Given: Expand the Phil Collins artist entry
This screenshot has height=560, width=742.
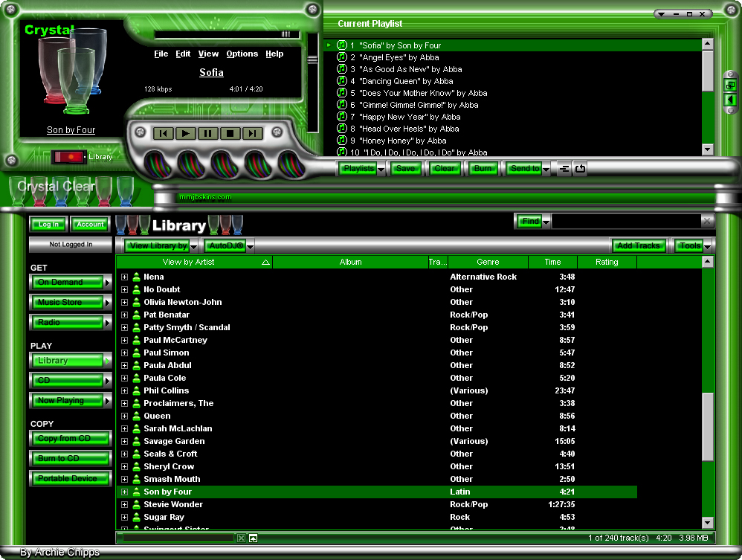Looking at the screenshot, I should 125,390.
